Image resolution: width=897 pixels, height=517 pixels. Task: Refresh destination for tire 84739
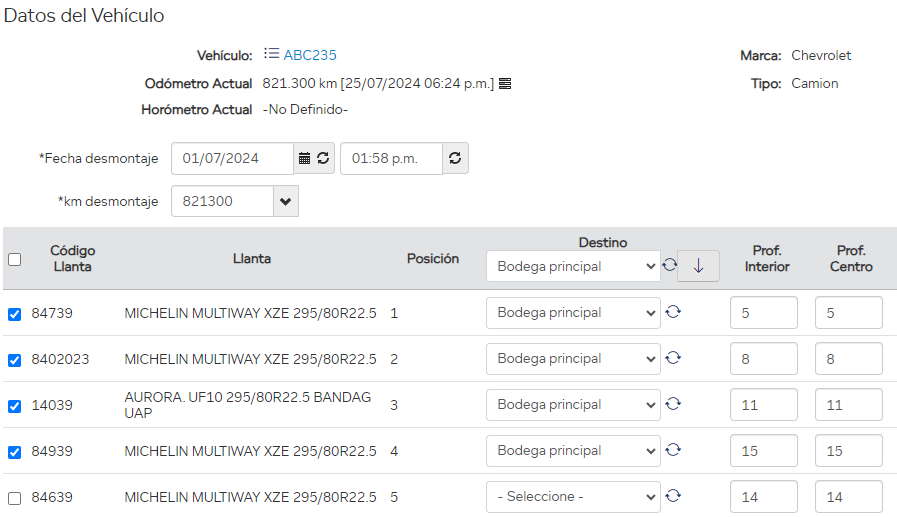(673, 312)
